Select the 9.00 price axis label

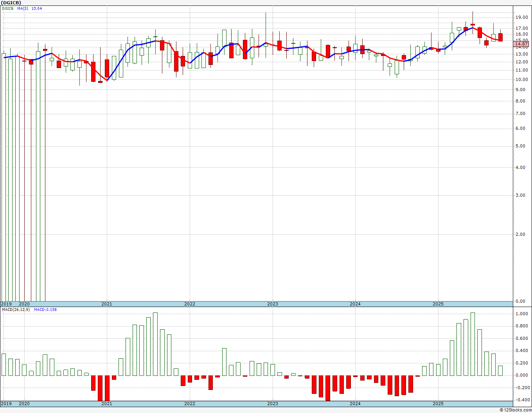click(x=520, y=90)
